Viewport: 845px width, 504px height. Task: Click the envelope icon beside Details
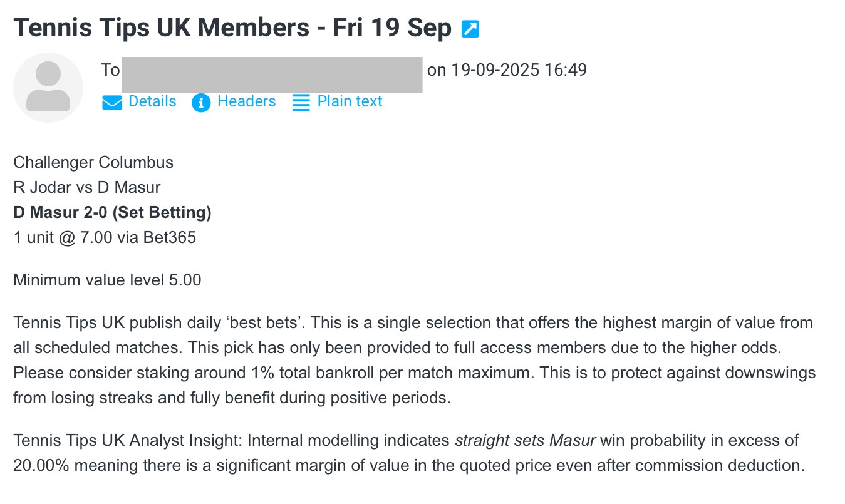point(112,103)
